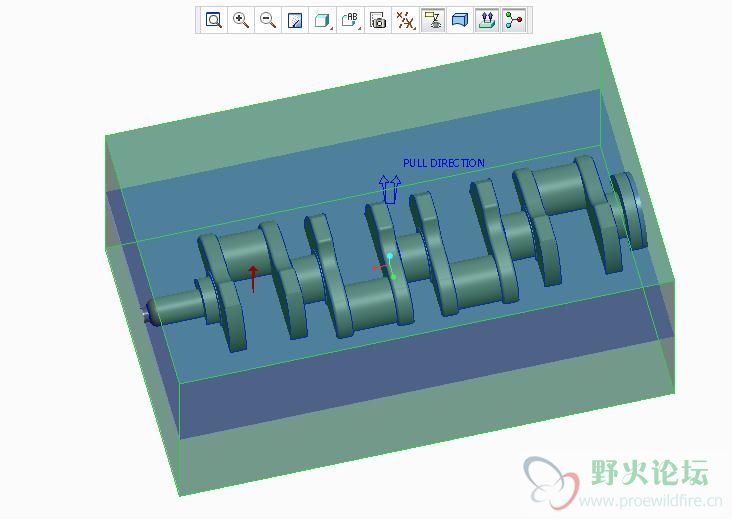The width and height of the screenshot is (732, 519).
Task: Click the red arrow on the crankshaft
Action: (x=253, y=278)
